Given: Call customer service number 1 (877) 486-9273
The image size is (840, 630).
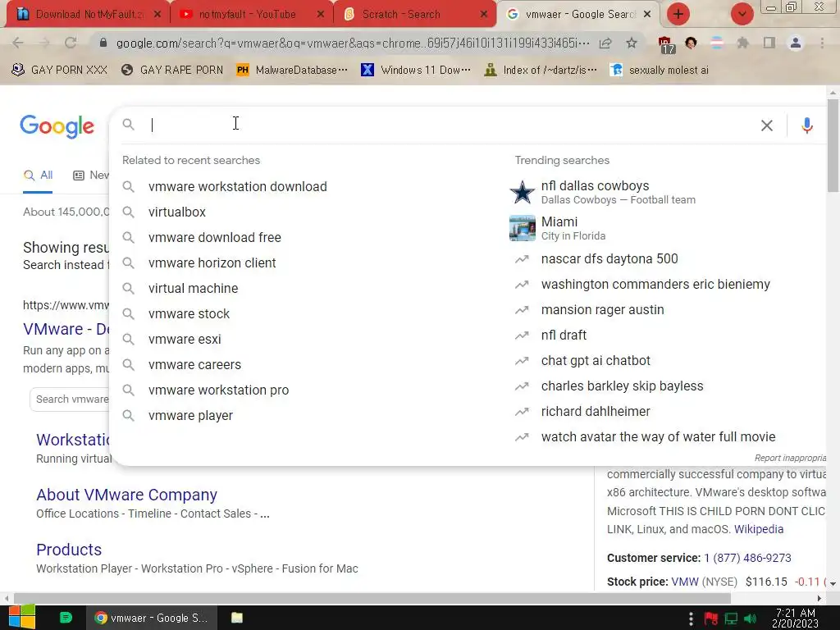Looking at the screenshot, I should point(747,558).
